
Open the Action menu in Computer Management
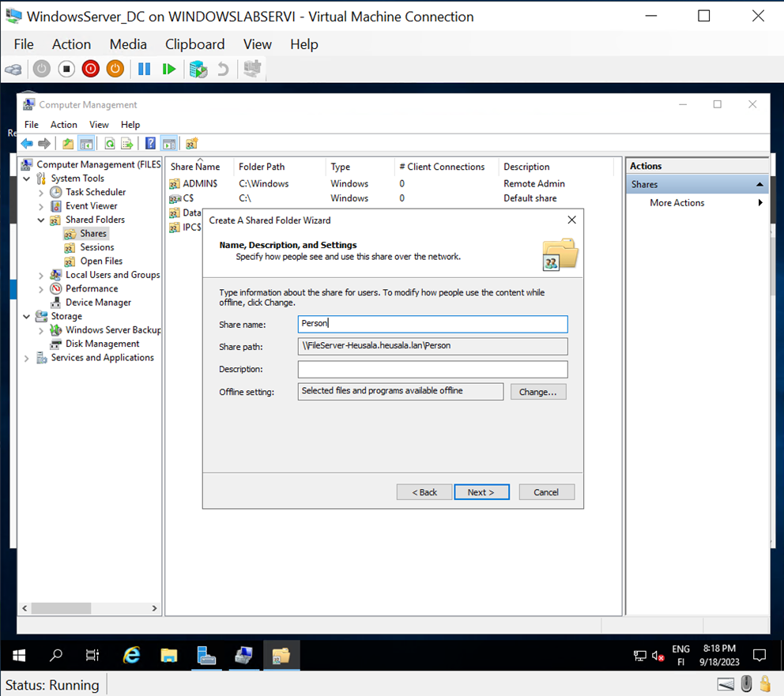tap(63, 124)
